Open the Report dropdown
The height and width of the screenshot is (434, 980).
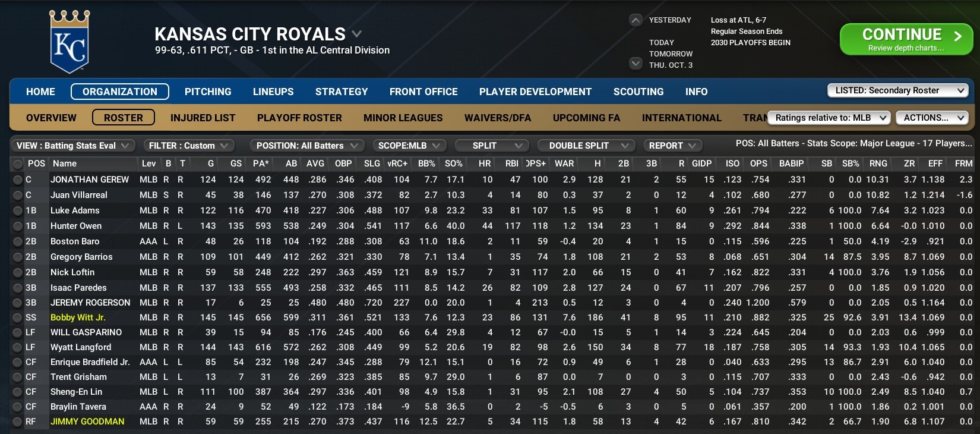pyautogui.click(x=672, y=146)
